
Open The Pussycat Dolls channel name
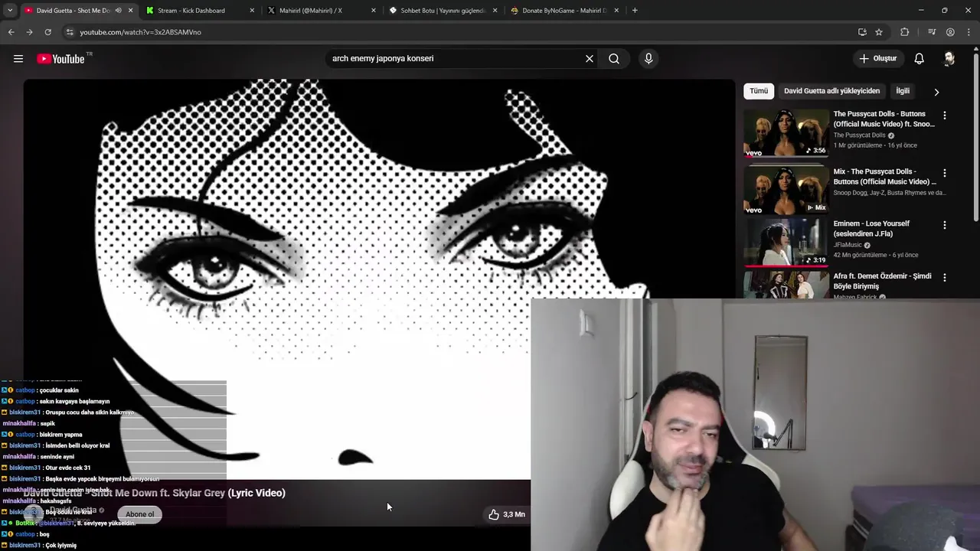click(859, 135)
